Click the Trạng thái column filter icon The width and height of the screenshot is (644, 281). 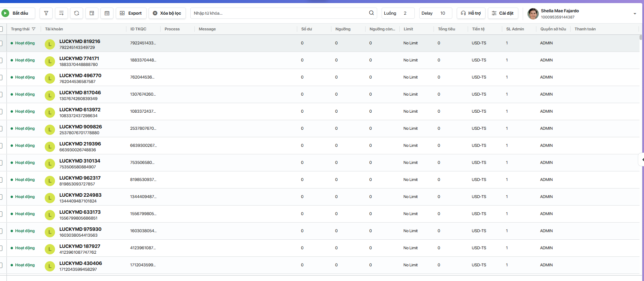[x=33, y=29]
